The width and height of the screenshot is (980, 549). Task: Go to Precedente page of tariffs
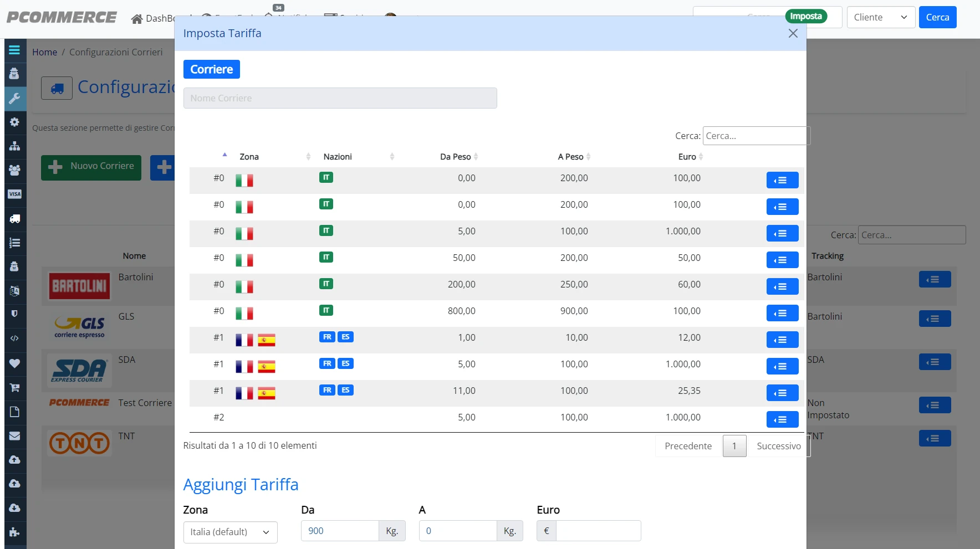pos(688,446)
